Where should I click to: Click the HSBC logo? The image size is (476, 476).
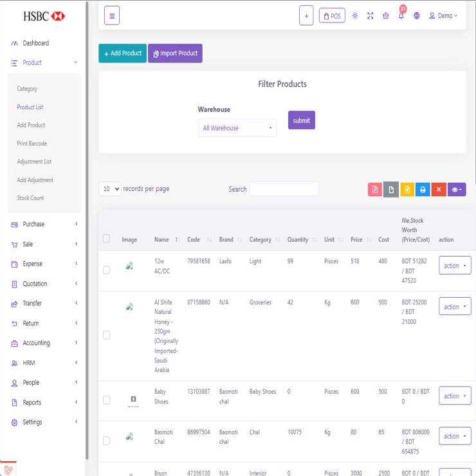[44, 16]
